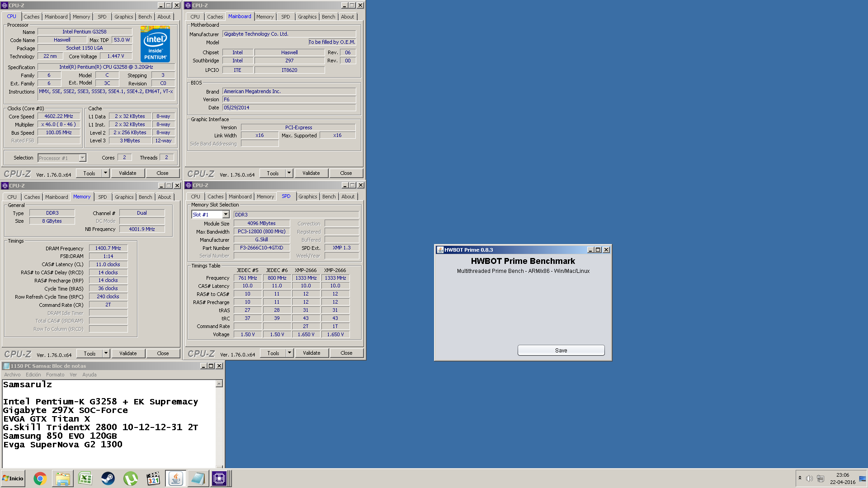Image resolution: width=868 pixels, height=488 pixels.
Task: Click the network connection tray icon
Action: (x=821, y=479)
